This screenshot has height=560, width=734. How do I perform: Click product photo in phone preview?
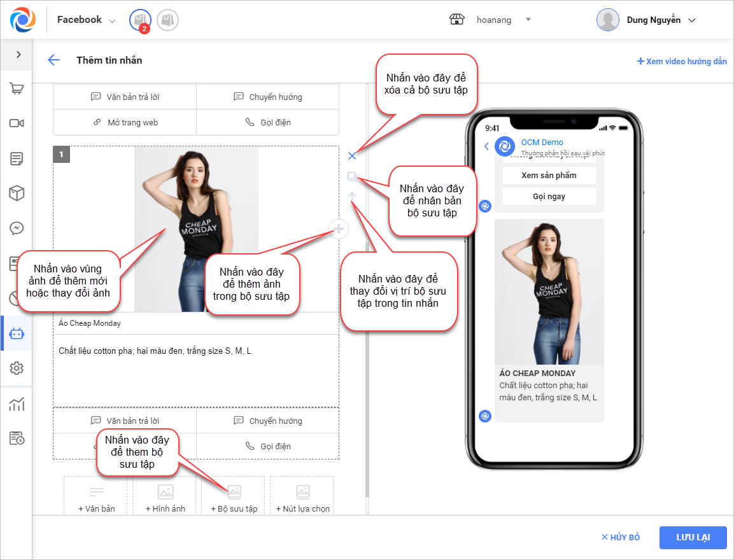click(x=549, y=292)
